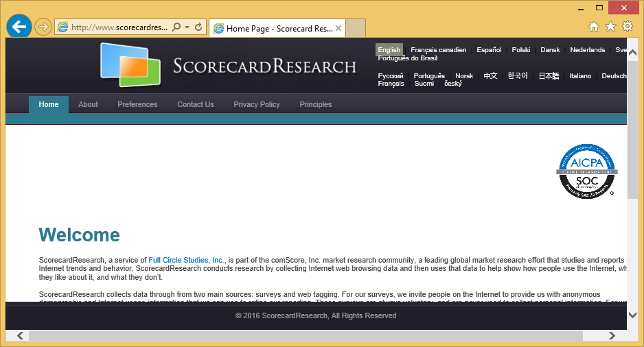Open Favorites star icon
The width and height of the screenshot is (644, 347).
click(x=611, y=27)
